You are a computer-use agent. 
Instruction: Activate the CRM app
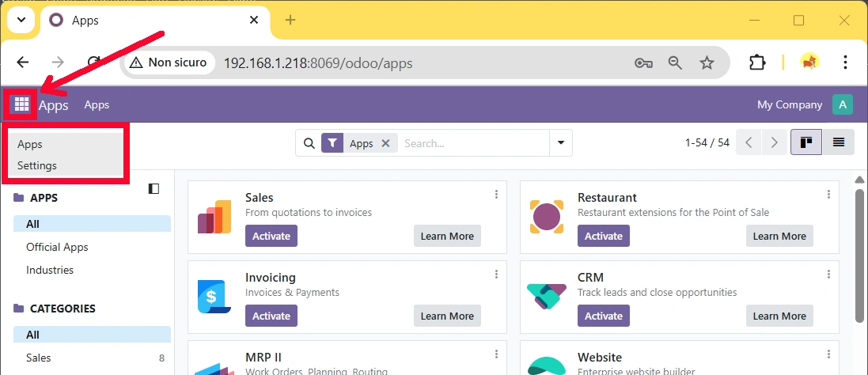pyautogui.click(x=604, y=316)
